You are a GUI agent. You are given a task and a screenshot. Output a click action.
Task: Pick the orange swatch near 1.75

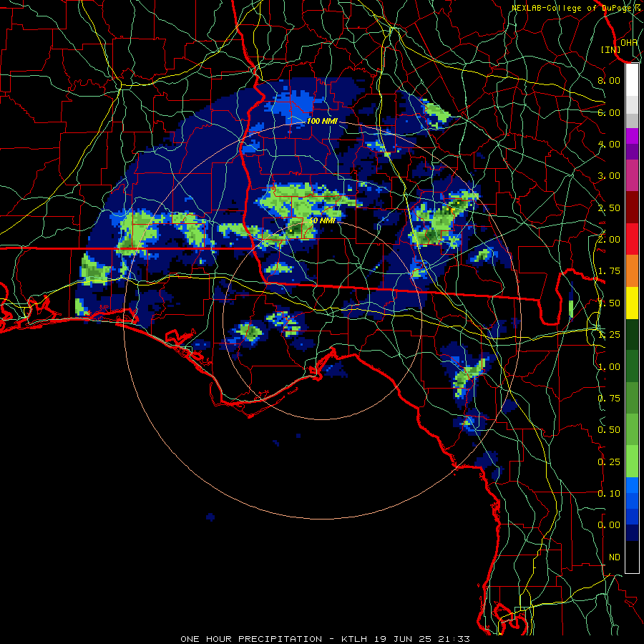coord(632,271)
